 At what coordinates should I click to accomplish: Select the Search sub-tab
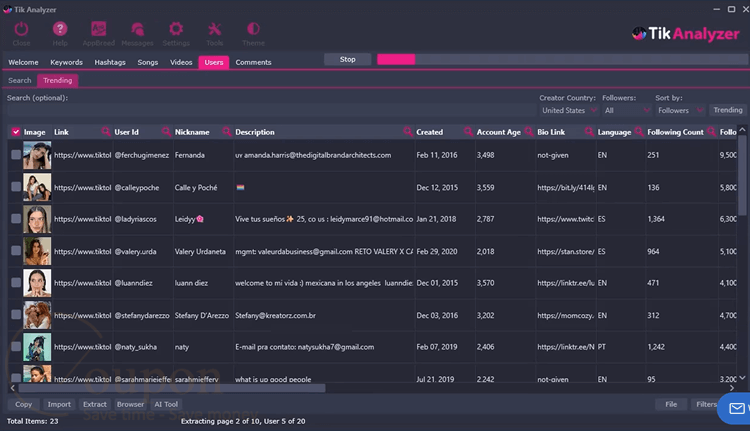pyautogui.click(x=20, y=80)
